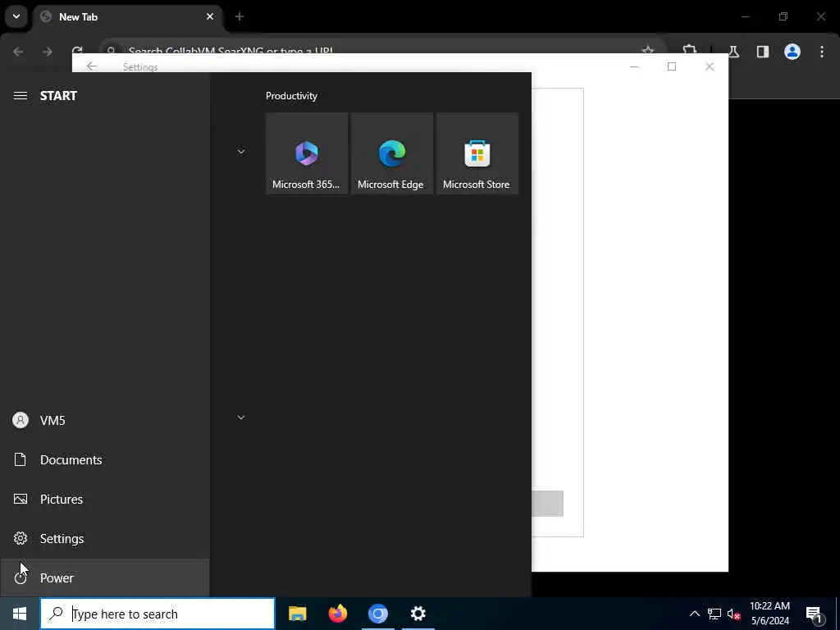Go forward in the browser
840x630 pixels.
click(48, 52)
